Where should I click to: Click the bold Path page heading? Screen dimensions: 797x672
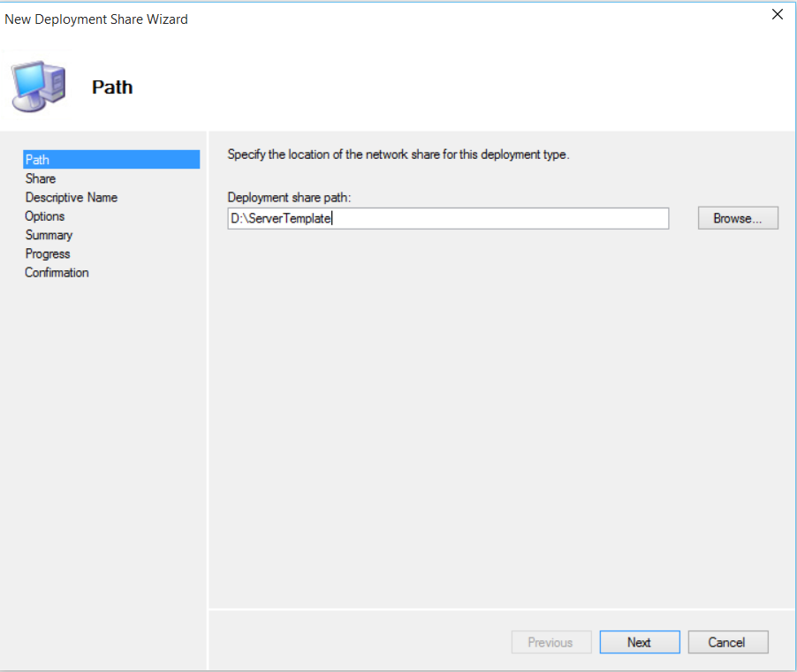coord(112,87)
